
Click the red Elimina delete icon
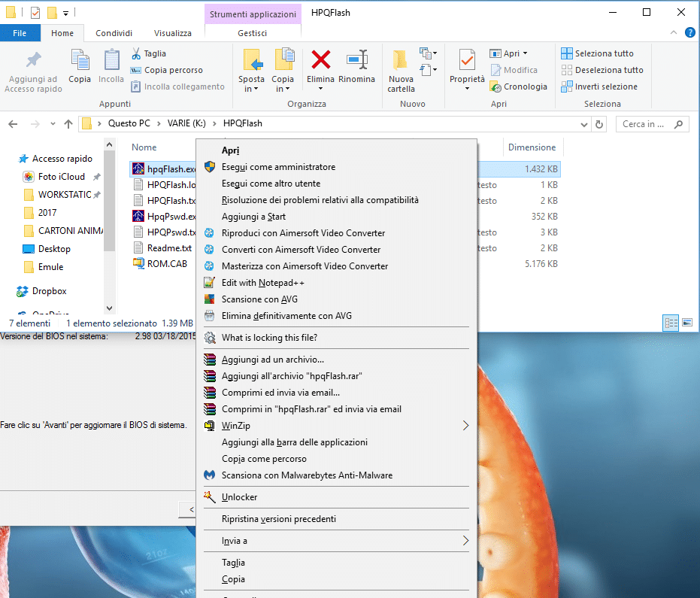pos(320,60)
